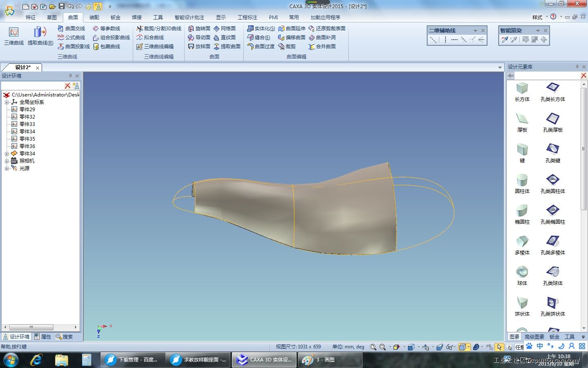Select 旋转面 revolve surface tool
Screen dimensions: 588x368
[x=199, y=29]
